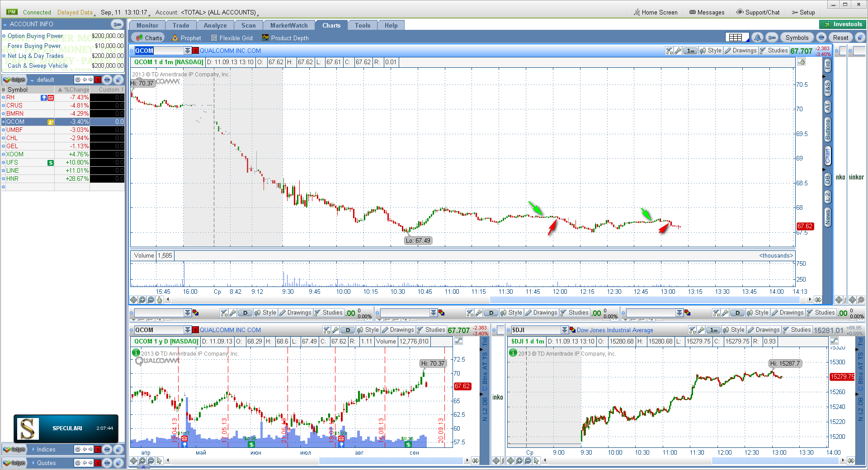The width and height of the screenshot is (868, 470).
Task: Open the alerts bell icon in charts toolbar
Action: [758, 38]
